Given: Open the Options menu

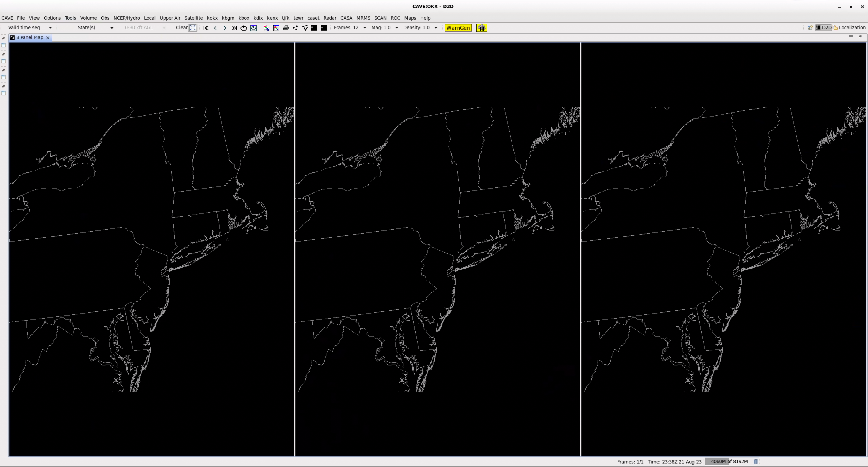Looking at the screenshot, I should (52, 18).
